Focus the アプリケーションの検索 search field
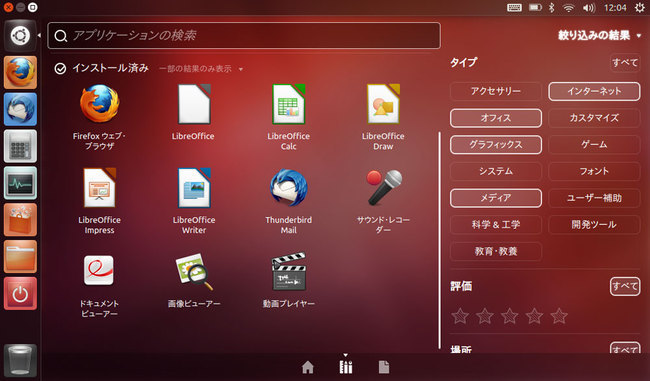650x381 pixels. click(x=244, y=36)
